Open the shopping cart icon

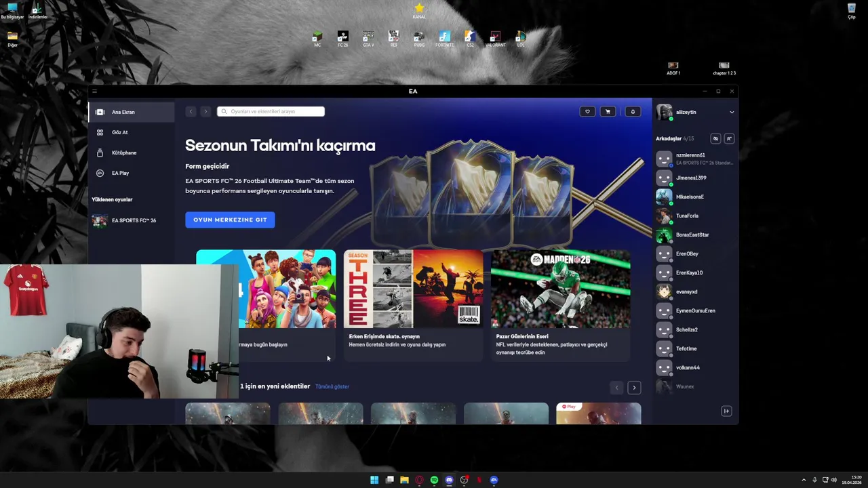pos(608,112)
